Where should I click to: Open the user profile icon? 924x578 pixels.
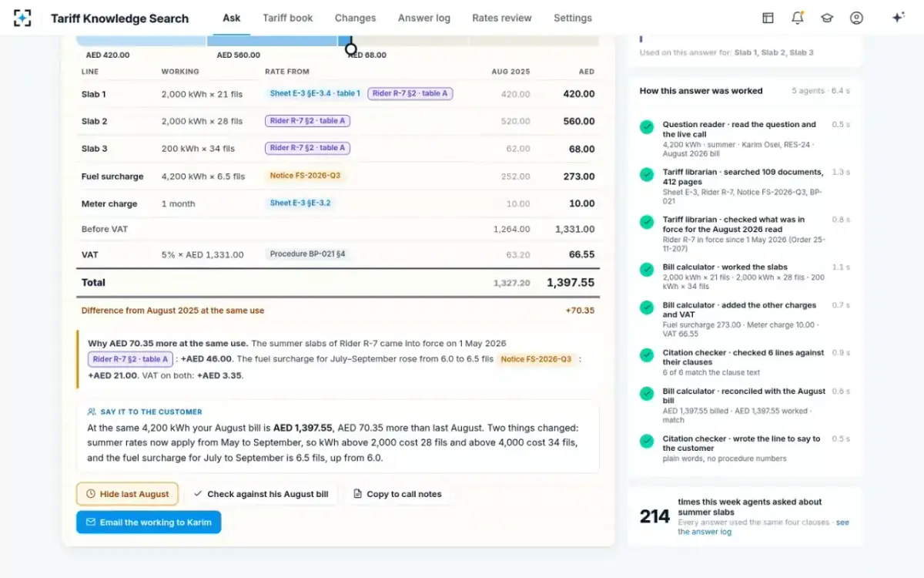point(856,18)
